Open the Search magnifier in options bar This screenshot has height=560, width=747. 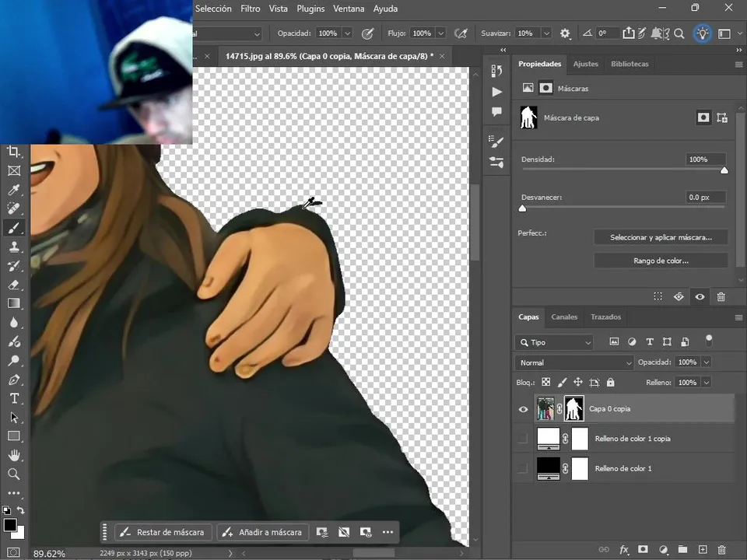[x=679, y=33]
